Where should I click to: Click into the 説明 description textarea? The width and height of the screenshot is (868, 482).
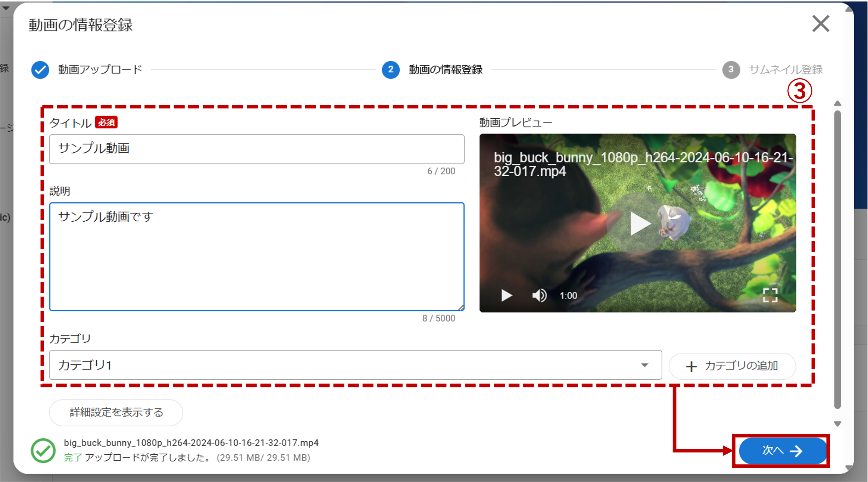[x=257, y=257]
